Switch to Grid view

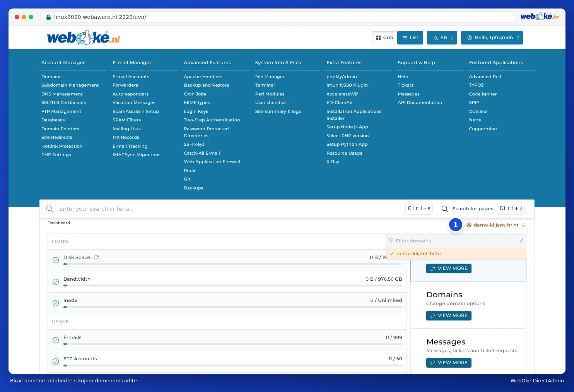point(385,37)
